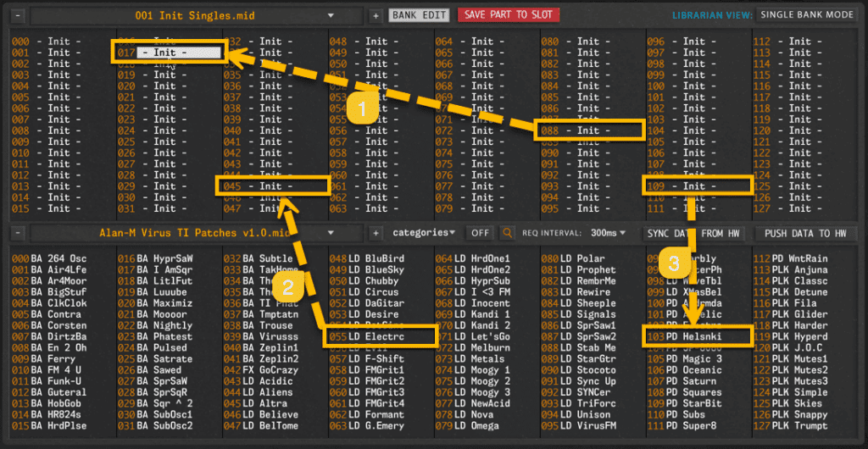Select patch 067 LD I <3 FM
Viewport: 868px width, 449px height.
pyautogui.click(x=473, y=292)
